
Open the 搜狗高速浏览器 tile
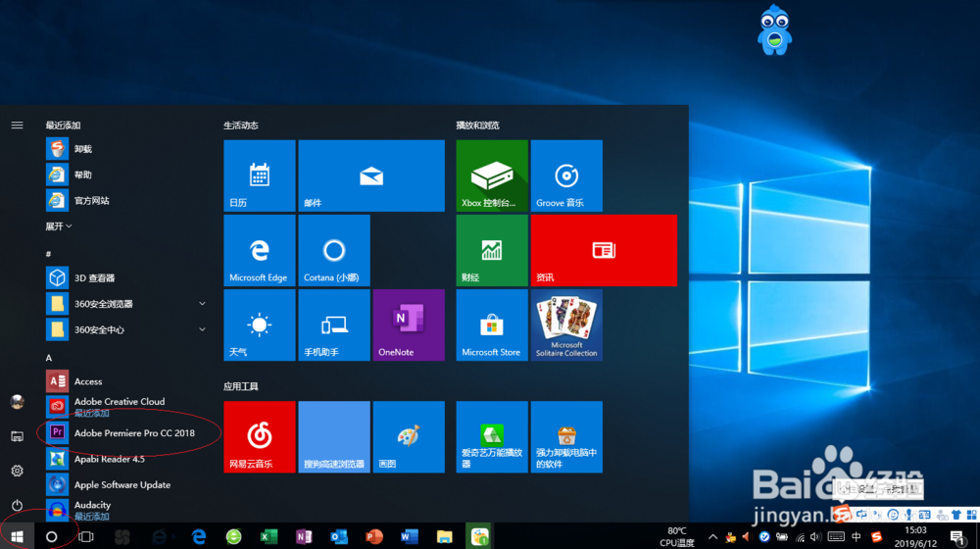coord(334,436)
